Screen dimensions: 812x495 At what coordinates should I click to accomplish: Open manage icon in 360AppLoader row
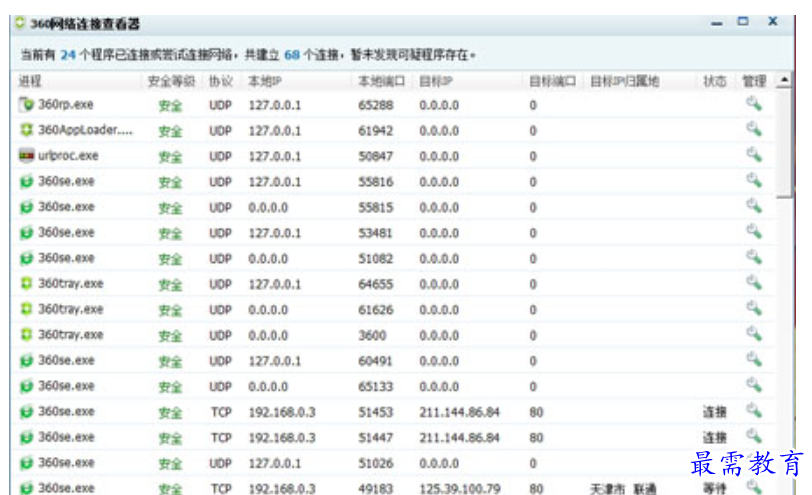tap(753, 130)
